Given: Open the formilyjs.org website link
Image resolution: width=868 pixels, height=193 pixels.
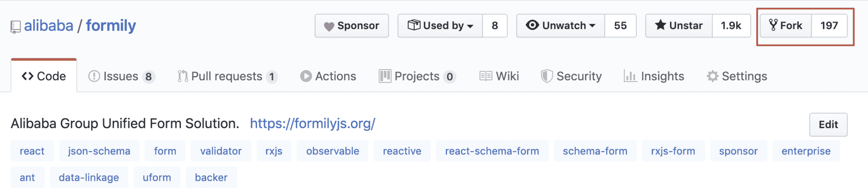Looking at the screenshot, I should pos(312,124).
